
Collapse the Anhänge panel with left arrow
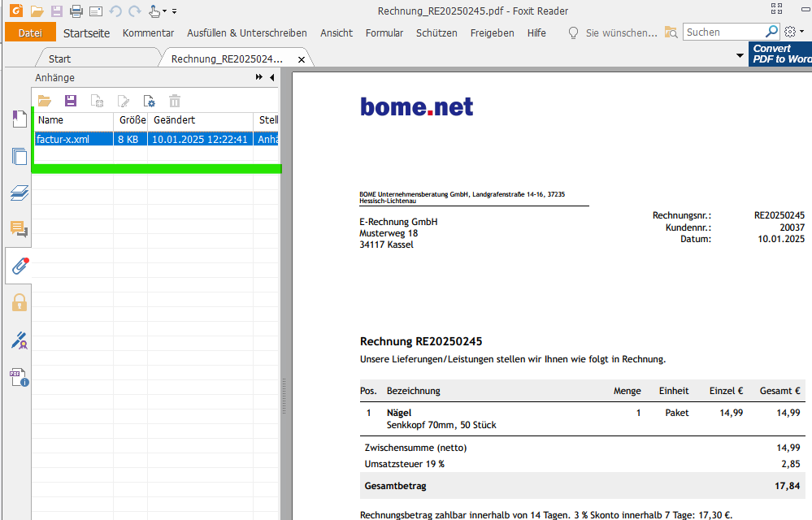[271, 78]
